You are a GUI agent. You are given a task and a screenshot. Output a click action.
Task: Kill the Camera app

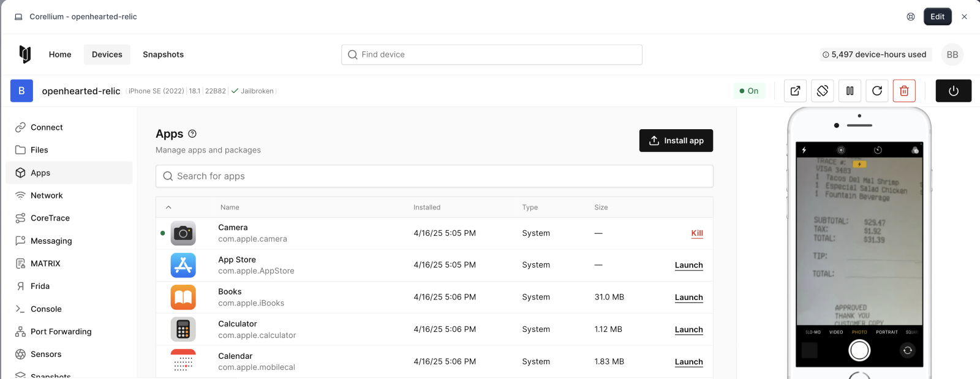click(x=697, y=233)
